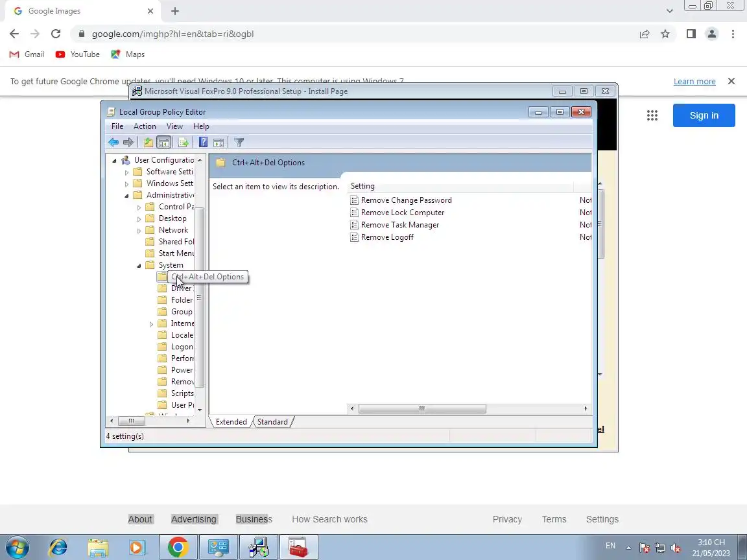Viewport: 747px width, 560px height.
Task: Dismiss the Chrome update notice
Action: 731,81
